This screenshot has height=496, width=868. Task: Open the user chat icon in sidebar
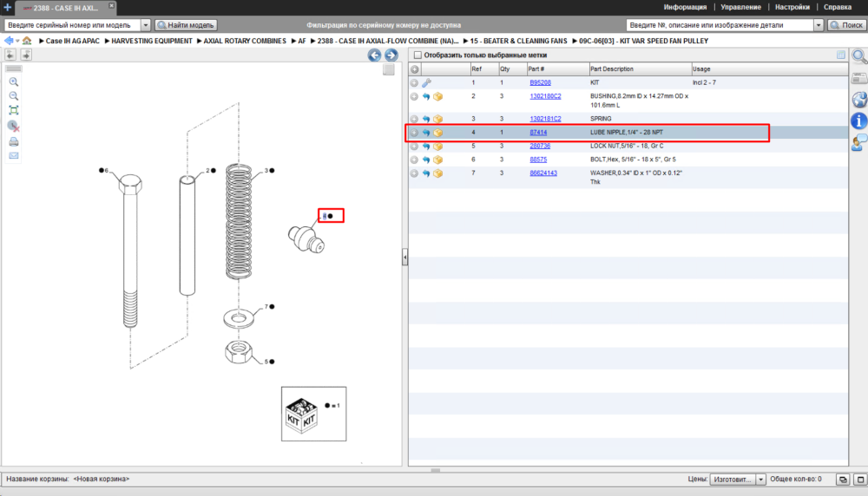pyautogui.click(x=858, y=142)
